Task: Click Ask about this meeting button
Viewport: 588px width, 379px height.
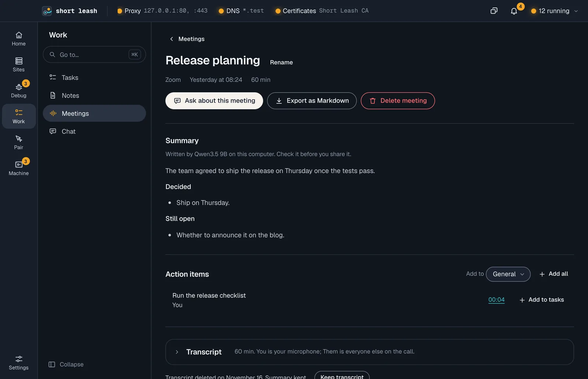Action: coord(214,101)
